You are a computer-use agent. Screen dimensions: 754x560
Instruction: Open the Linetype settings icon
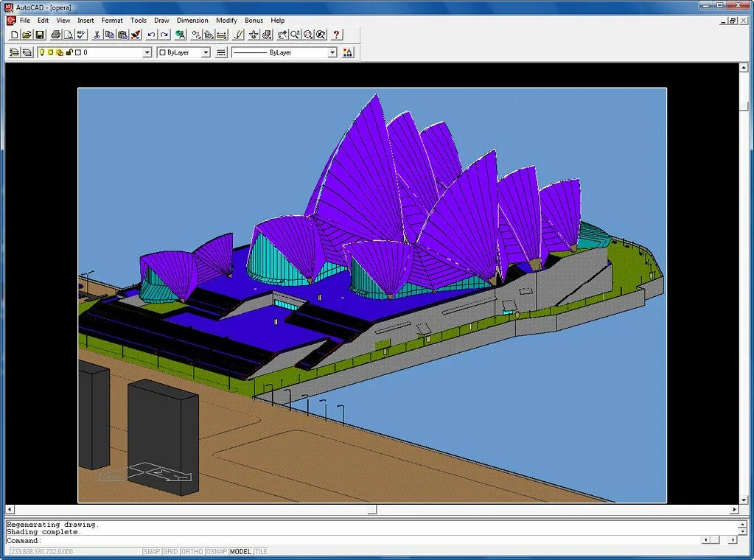(220, 52)
